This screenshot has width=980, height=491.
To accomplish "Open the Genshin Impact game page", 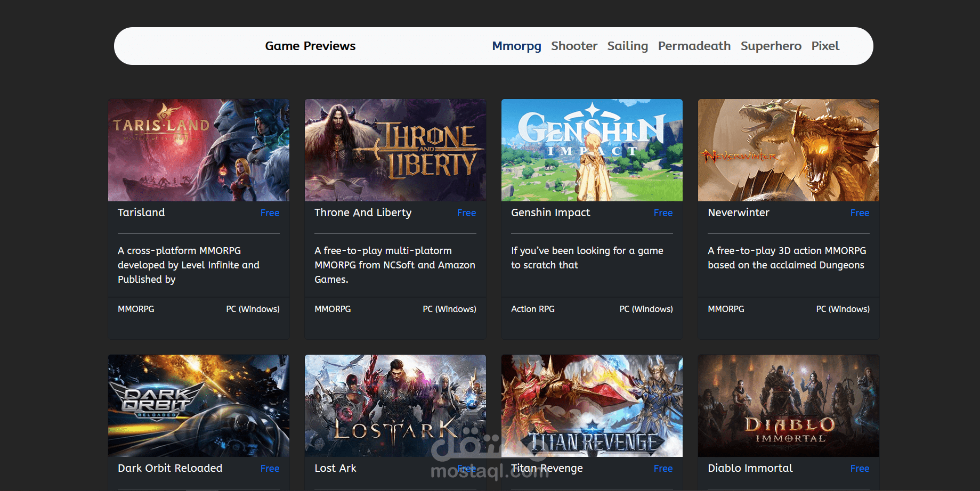I will click(550, 212).
